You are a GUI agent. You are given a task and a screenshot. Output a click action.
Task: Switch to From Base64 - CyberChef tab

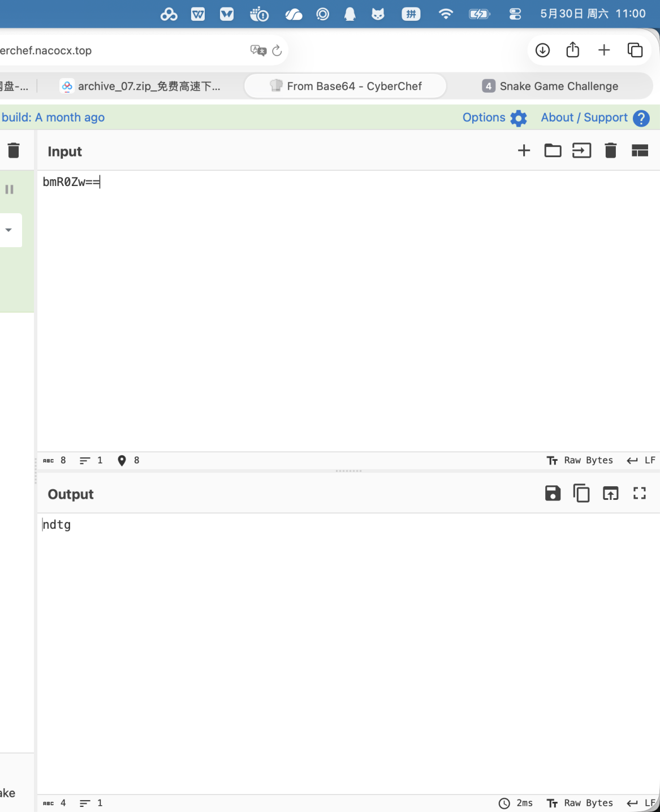pyautogui.click(x=346, y=86)
